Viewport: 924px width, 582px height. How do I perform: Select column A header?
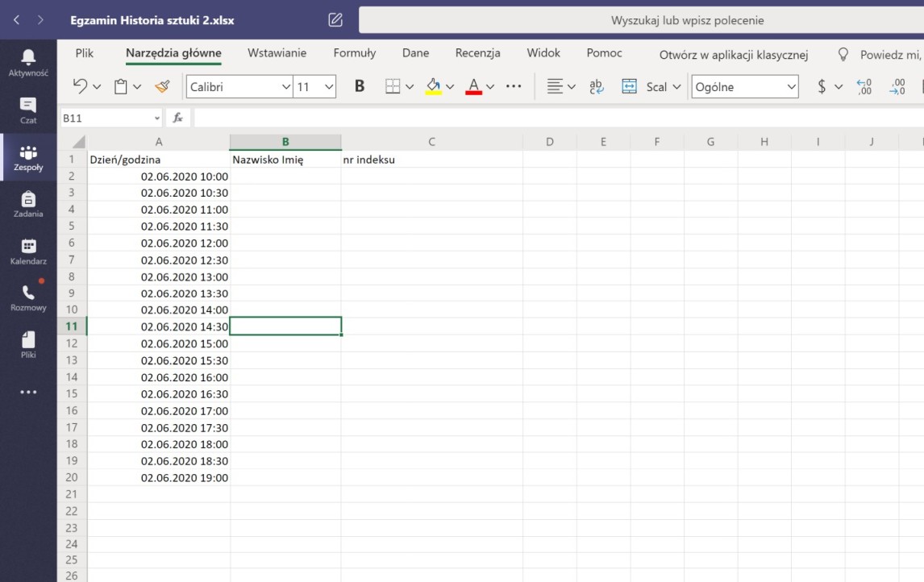[x=159, y=142]
